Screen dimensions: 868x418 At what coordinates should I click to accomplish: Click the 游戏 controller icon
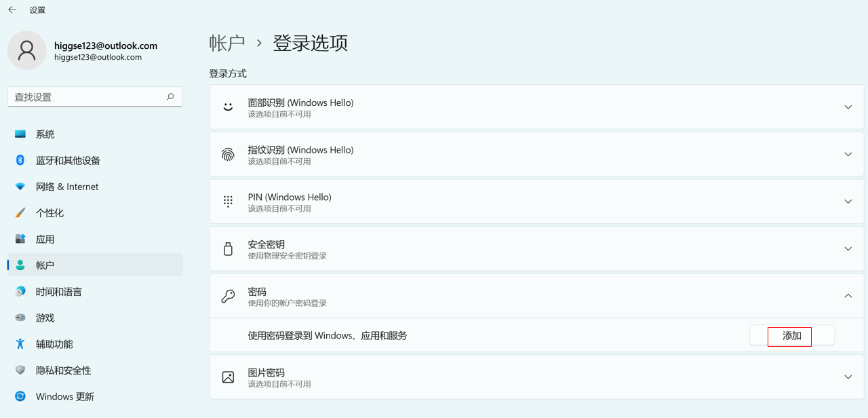pyautogui.click(x=20, y=318)
